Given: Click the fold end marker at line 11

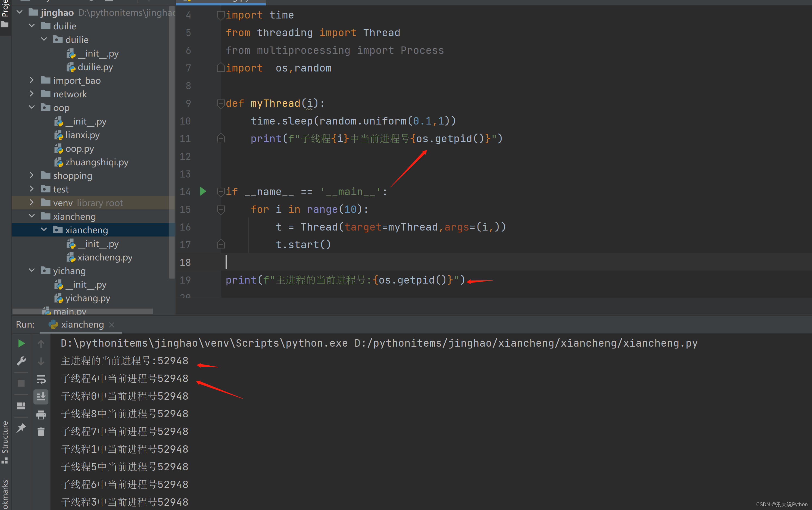Looking at the screenshot, I should tap(221, 138).
